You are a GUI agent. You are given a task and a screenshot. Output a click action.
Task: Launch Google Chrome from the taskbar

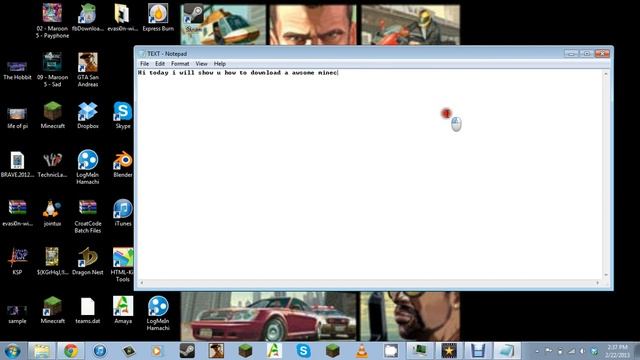(x=71, y=351)
